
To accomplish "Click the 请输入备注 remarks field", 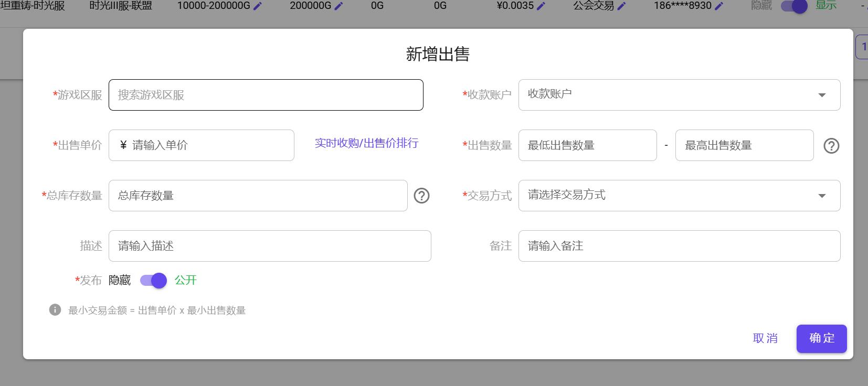I will (x=679, y=246).
